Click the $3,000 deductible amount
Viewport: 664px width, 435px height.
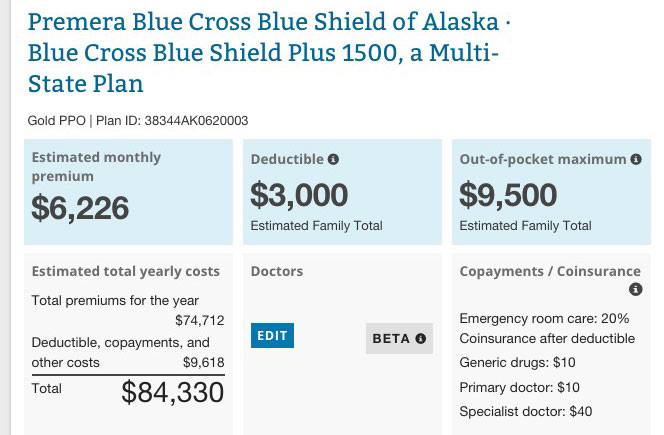299,194
